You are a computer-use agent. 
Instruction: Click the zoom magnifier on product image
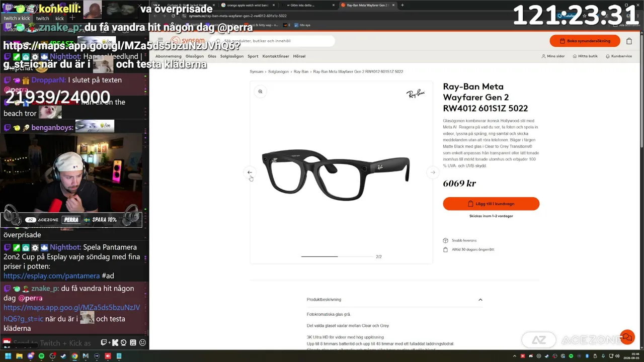coord(260,92)
